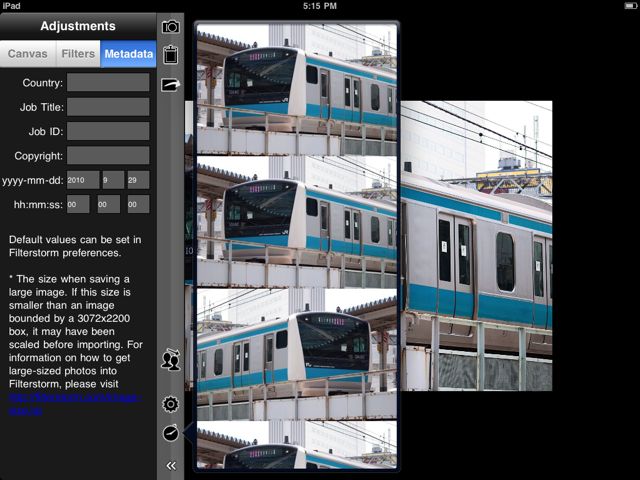Tap the main train photo canvas
This screenshot has height=480, width=640.
click(476, 246)
